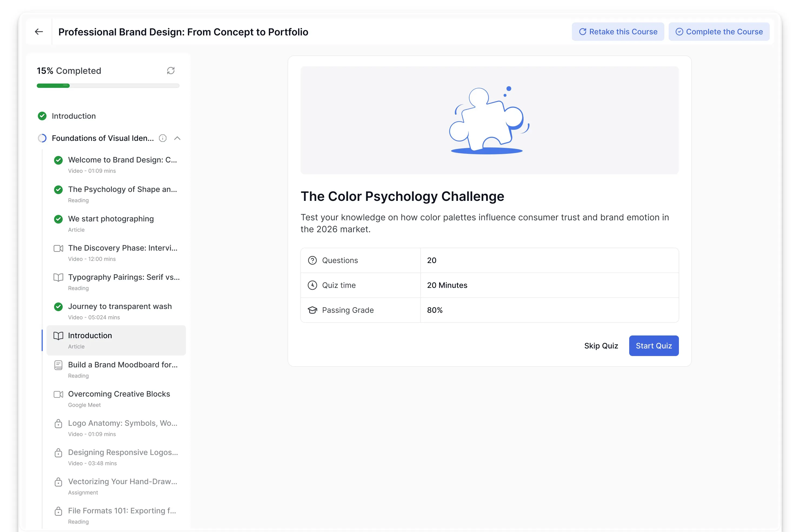
Task: Click document icon for Build a Brand Moodboard
Action: pos(58,365)
